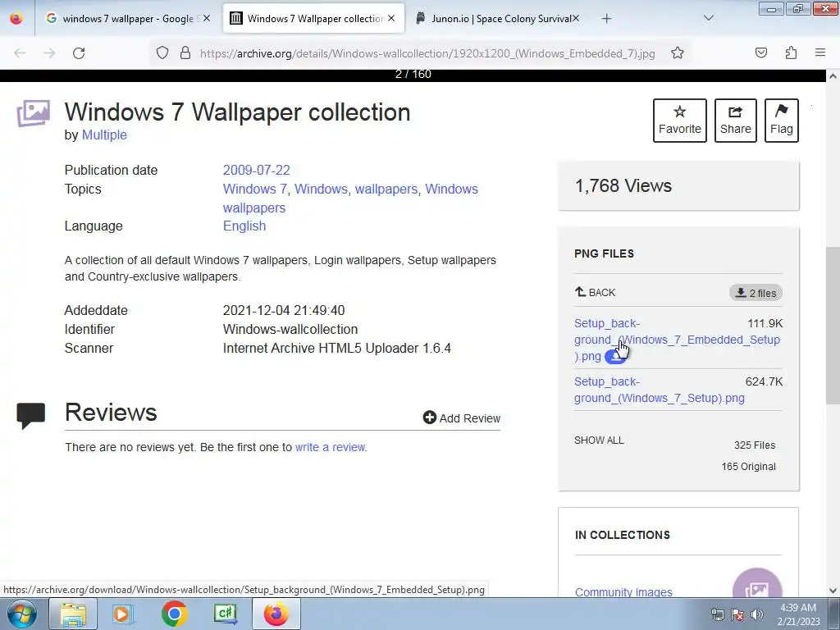Screen dimensions: 840x630
Task: Close the Windows 7 Wallpaper collection tab
Action: click(x=391, y=18)
